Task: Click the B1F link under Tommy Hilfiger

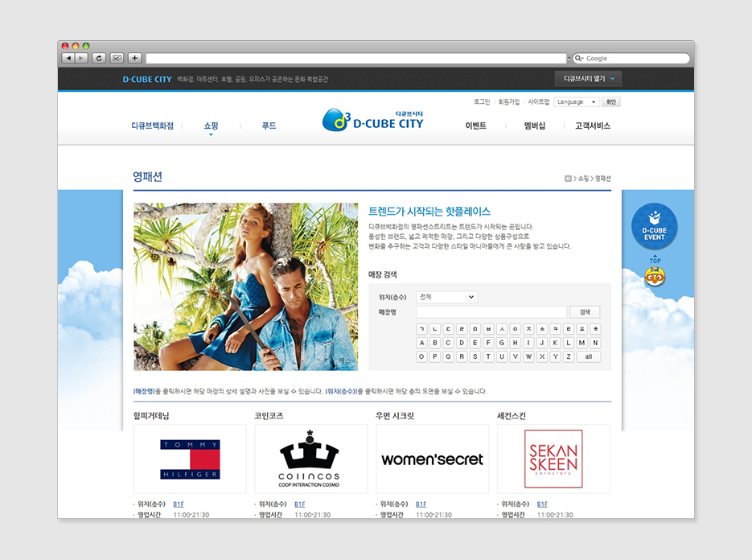Action: [179, 504]
